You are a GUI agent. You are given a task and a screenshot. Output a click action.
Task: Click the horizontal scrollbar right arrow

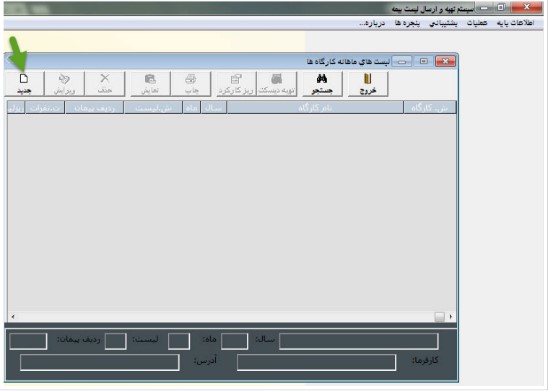tap(451, 317)
